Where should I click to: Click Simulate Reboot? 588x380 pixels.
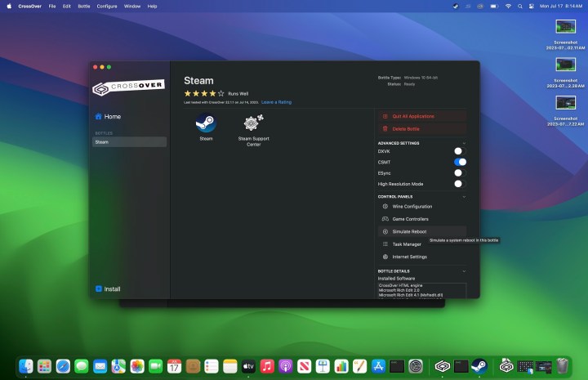pos(422,232)
